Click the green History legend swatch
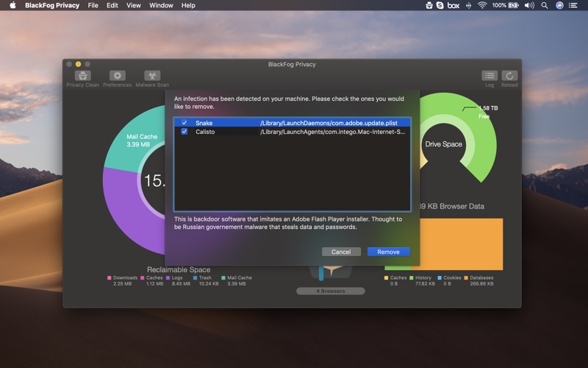 pyautogui.click(x=412, y=278)
